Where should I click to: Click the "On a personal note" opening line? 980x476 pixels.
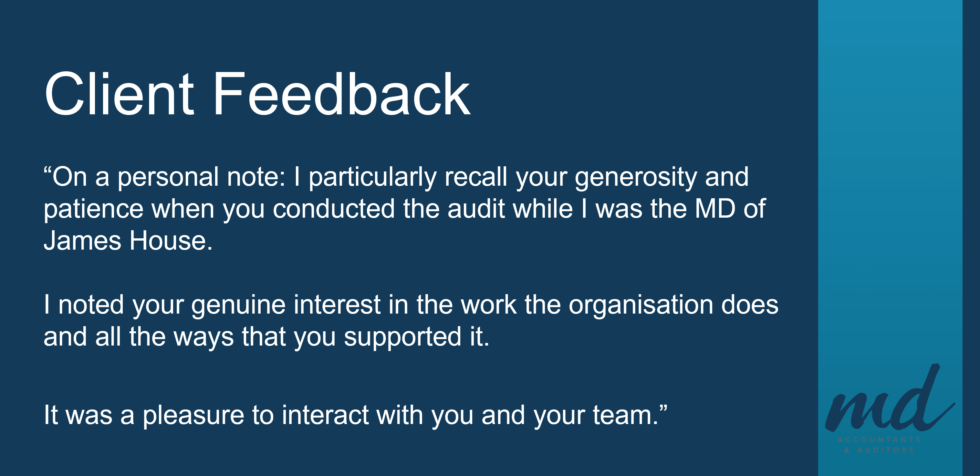point(396,177)
